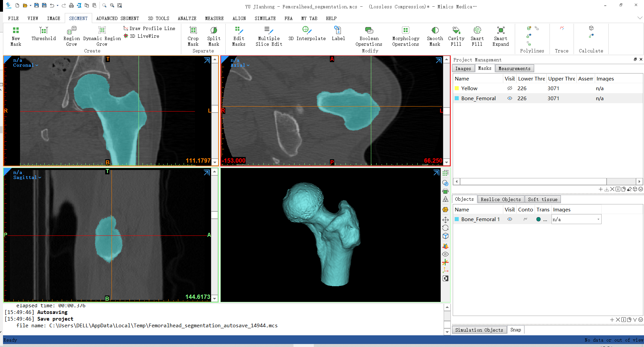Open the HELP menu

[331, 18]
